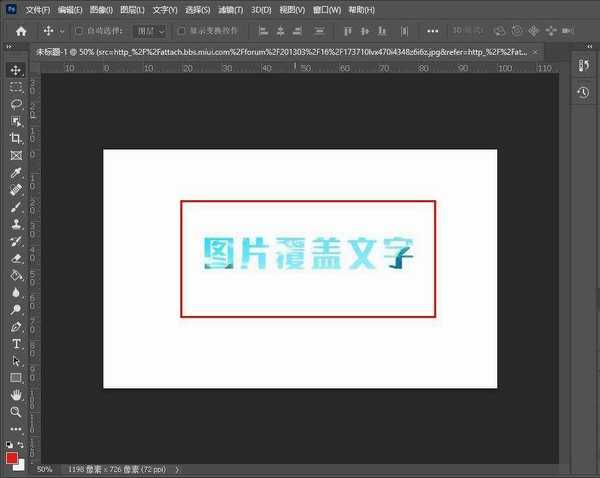Viewport: 600px width, 478px height.
Task: Activate the Zoom tool
Action: (16, 411)
